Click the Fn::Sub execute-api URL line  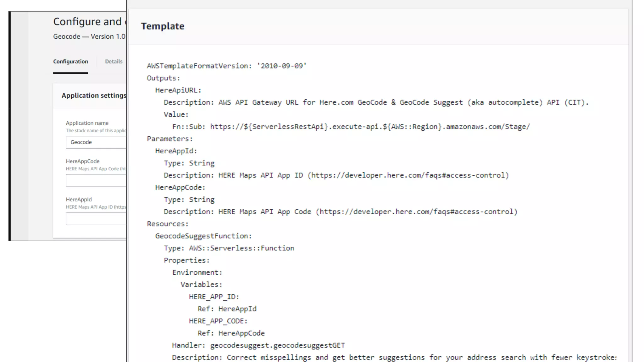[351, 127]
